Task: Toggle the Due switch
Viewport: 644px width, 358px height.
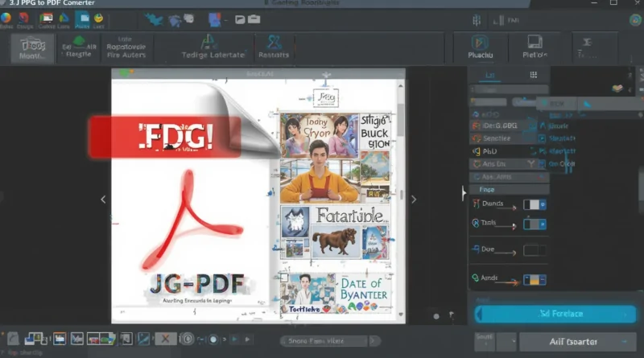Action: coord(535,250)
